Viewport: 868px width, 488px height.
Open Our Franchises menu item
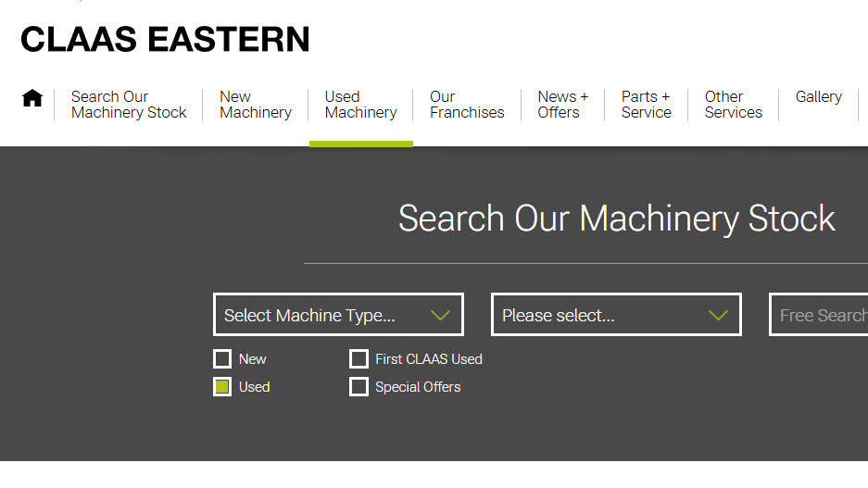[x=467, y=105]
